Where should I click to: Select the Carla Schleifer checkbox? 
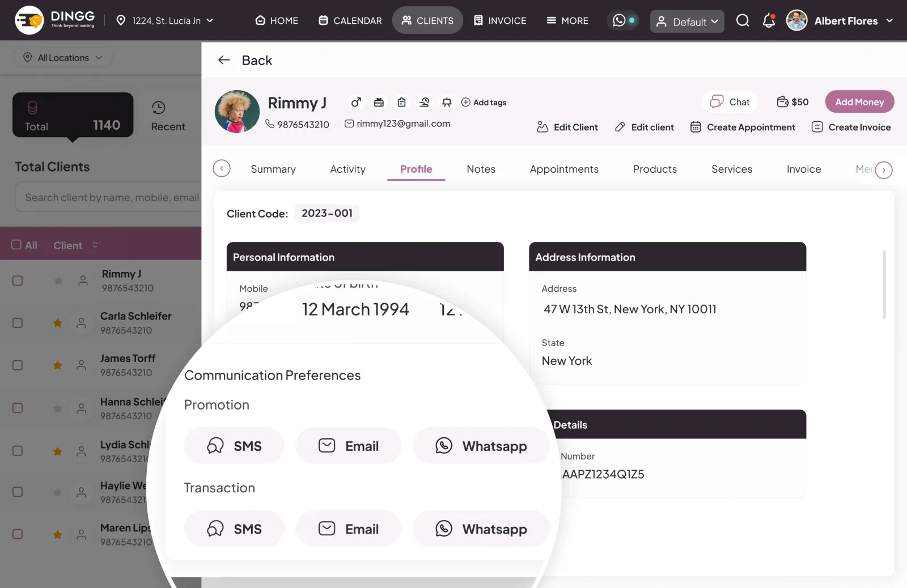click(18, 323)
